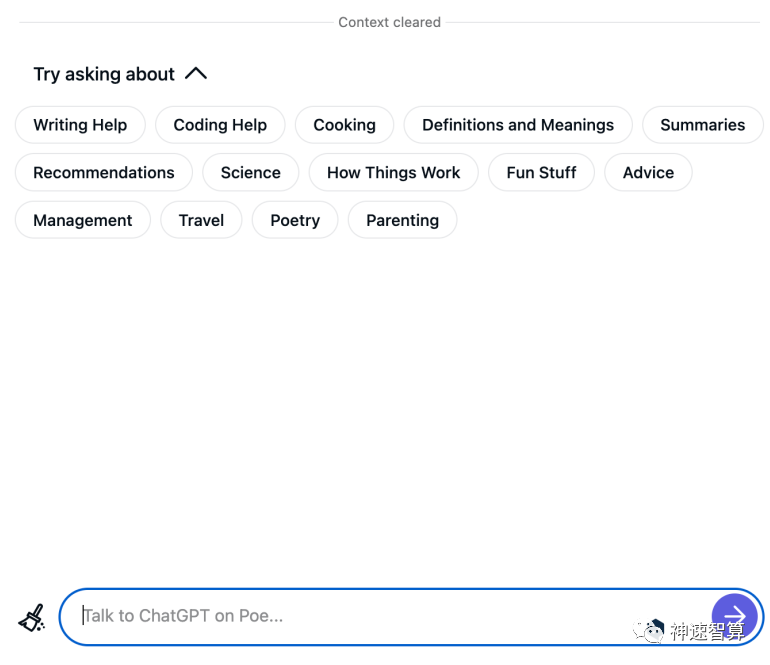Click the 'Context cleared' label
Viewport: 770px width, 665px height.
pyautogui.click(x=389, y=22)
